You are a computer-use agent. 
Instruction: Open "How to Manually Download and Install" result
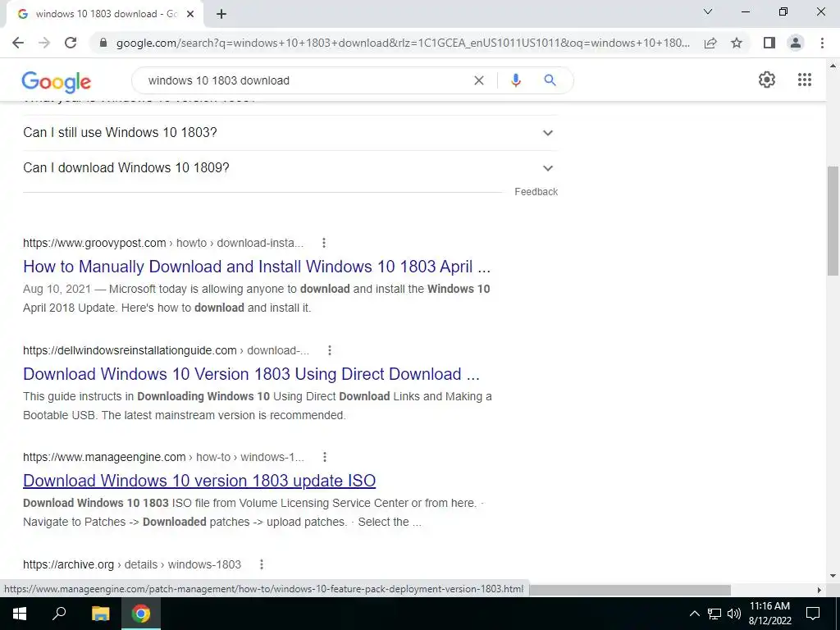click(257, 267)
